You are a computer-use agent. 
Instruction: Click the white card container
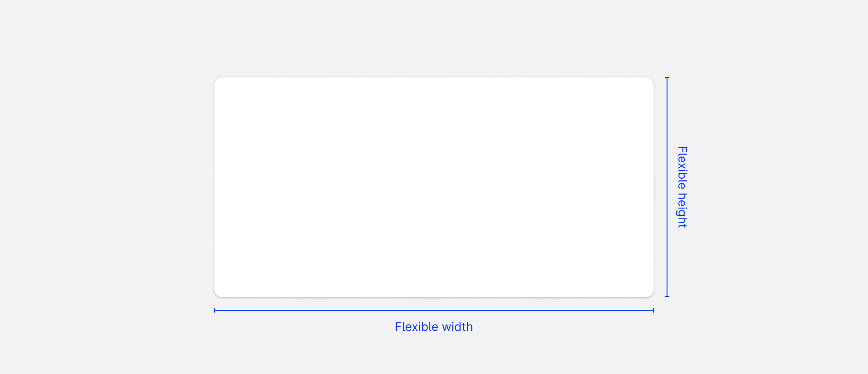coord(434,187)
